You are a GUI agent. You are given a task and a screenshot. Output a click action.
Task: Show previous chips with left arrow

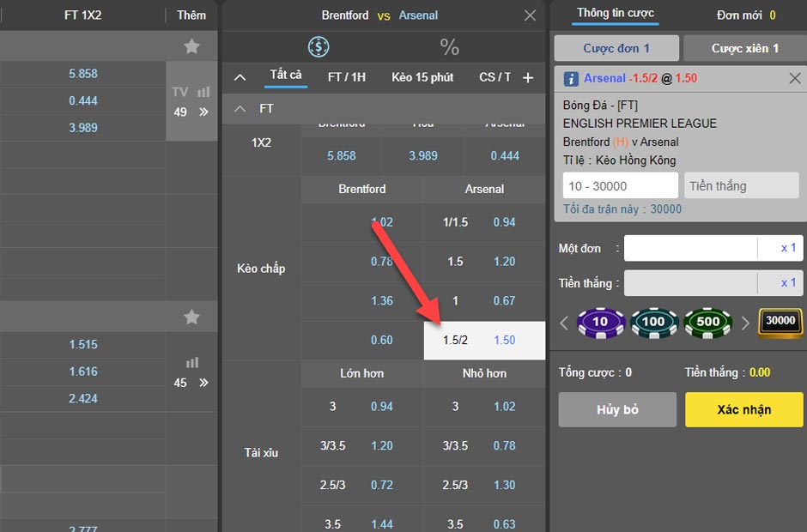(564, 323)
